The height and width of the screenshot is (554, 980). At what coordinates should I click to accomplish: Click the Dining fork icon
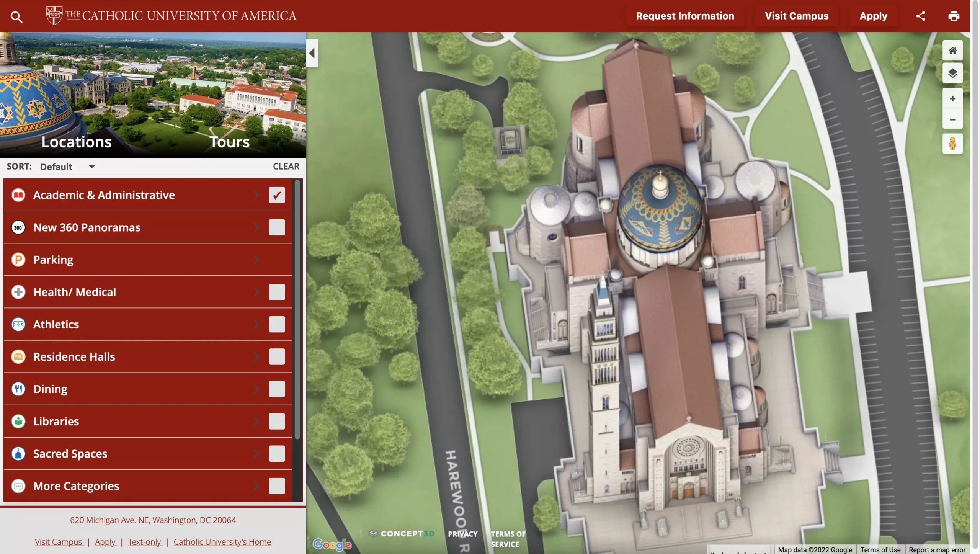click(18, 389)
